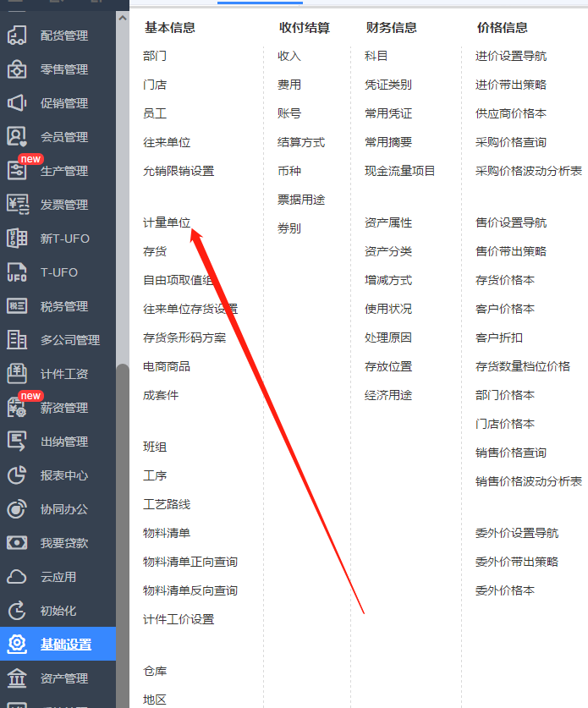
Task: Open 员工 link
Action: (x=155, y=113)
